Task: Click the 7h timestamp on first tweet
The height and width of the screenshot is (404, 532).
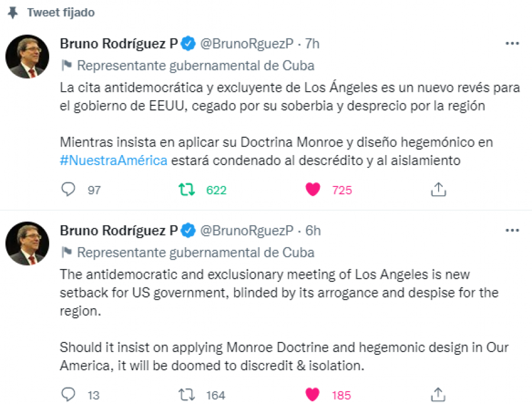Action: (x=312, y=44)
